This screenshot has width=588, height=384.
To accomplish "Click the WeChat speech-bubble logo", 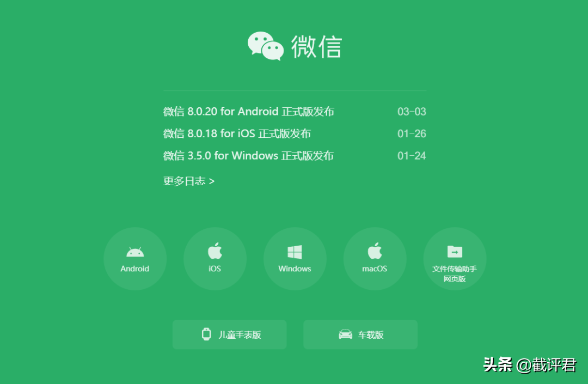I will pos(266,46).
